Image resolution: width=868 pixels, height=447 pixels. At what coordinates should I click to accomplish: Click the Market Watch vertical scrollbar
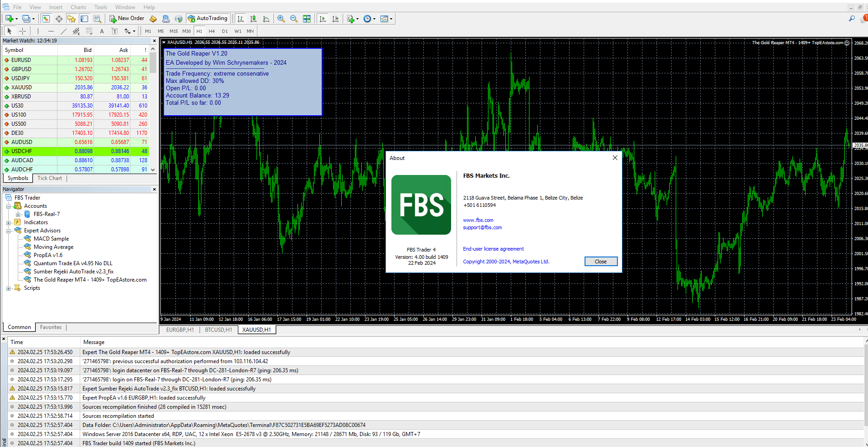pyautogui.click(x=153, y=109)
